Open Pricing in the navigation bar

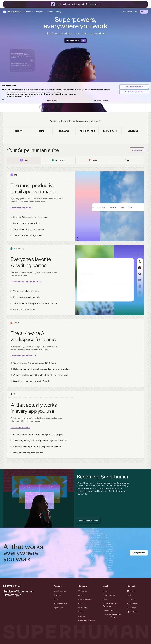pyautogui.click(x=58, y=12)
